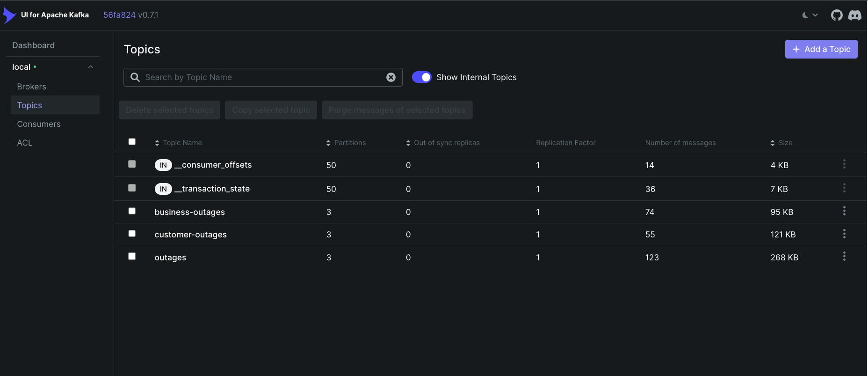The image size is (868, 376).
Task: Click the IN badge on __transaction_state
Action: click(x=163, y=189)
